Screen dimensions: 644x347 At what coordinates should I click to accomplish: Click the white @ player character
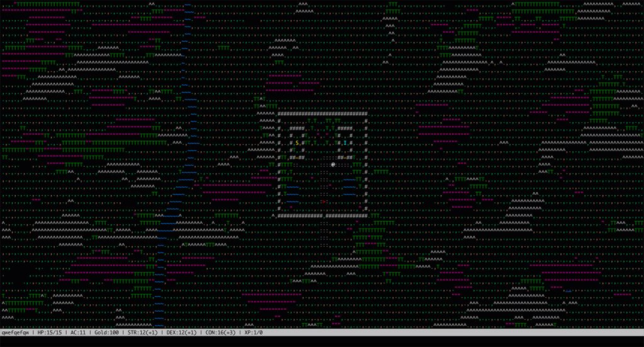(333, 164)
